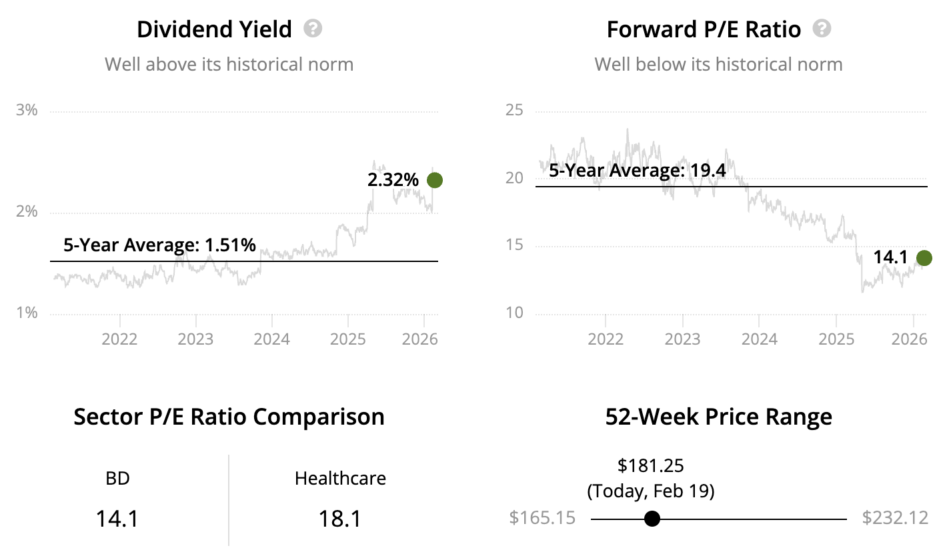
Task: Click the $165.15 52-week low price
Action: tap(542, 518)
